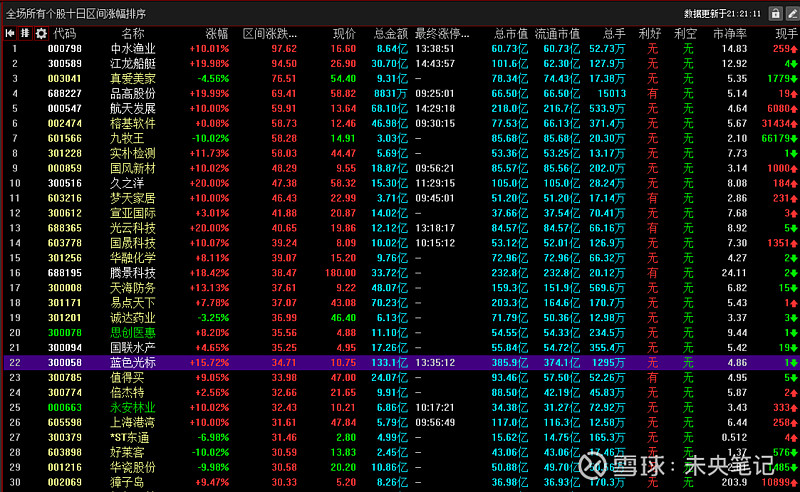Click the jump-to-first-column arrow icon
Screen dimensions: 800x492
pyautogui.click(x=9, y=33)
